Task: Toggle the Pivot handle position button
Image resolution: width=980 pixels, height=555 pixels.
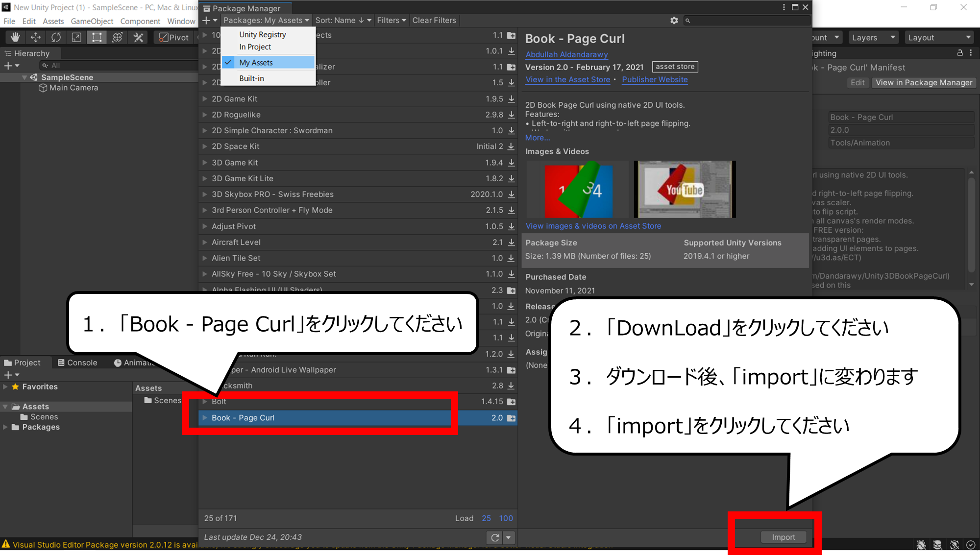Action: [174, 37]
